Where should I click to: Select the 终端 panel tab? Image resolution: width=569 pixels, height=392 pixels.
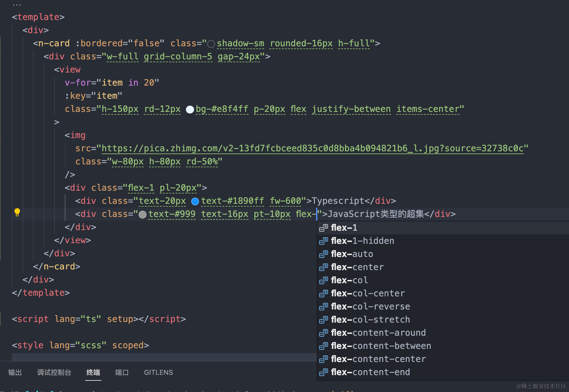(93, 372)
